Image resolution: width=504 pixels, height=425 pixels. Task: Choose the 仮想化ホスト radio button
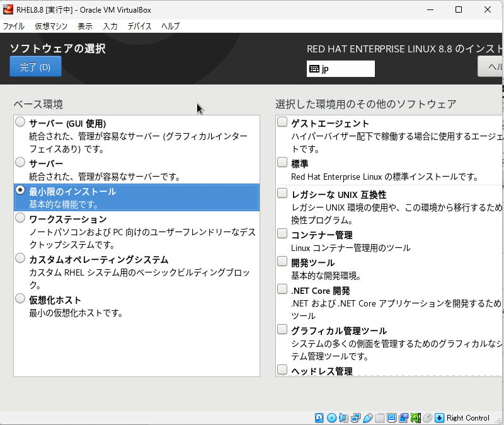pos(20,298)
